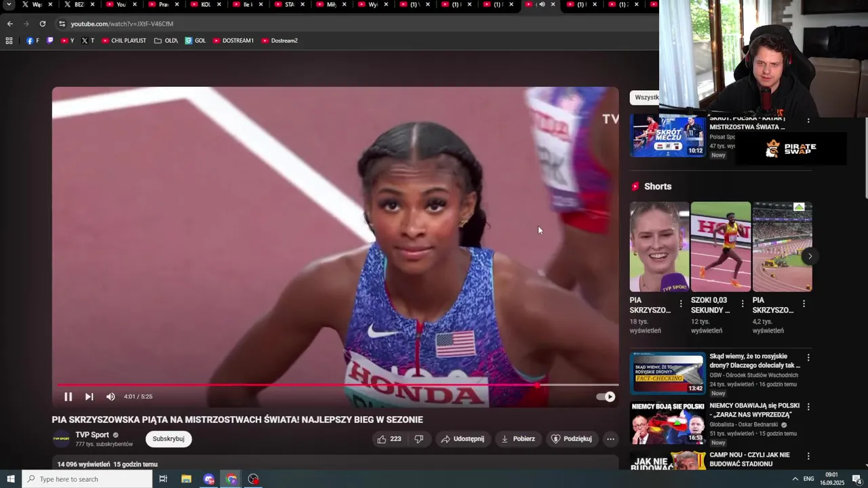Open the Dostream2 bookmark
The width and height of the screenshot is (868, 488).
click(x=279, y=41)
